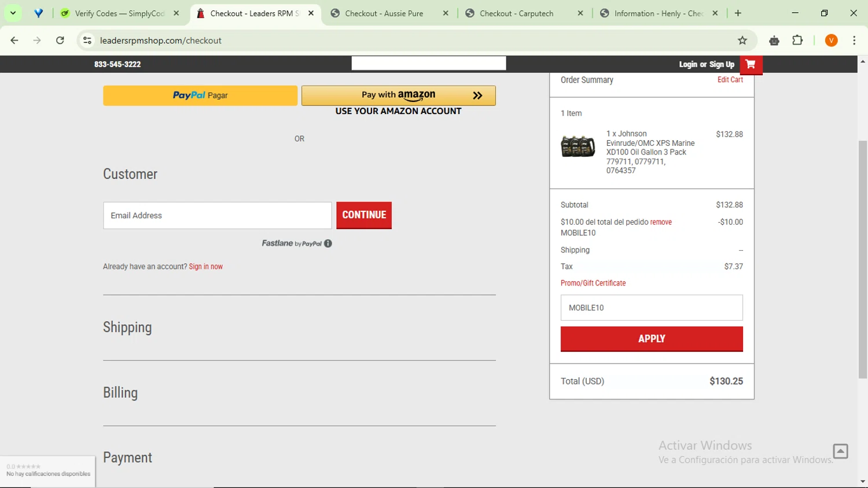Screen dimensions: 868x488
Task: Close the Verify Codes tab
Action: 176,13
